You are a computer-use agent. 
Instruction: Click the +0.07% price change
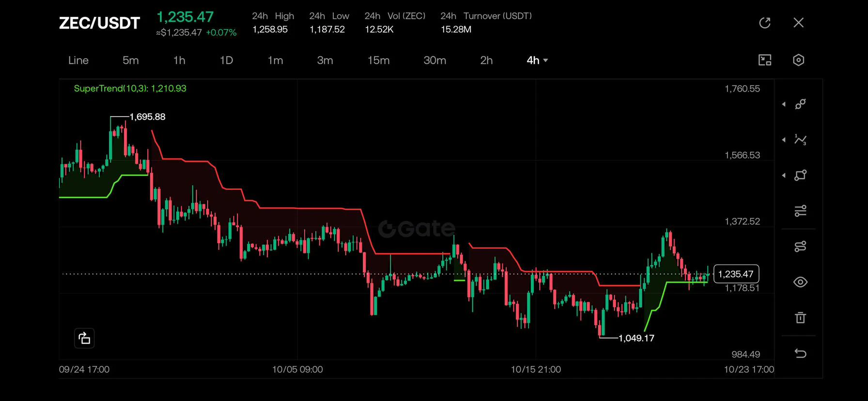click(221, 32)
